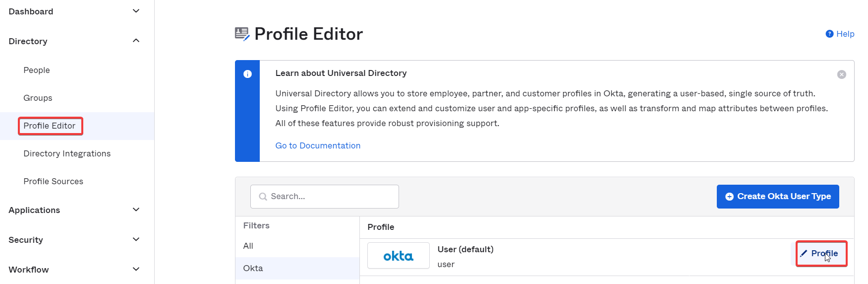Collapse the Directory section chevron
This screenshot has width=868, height=284.
click(136, 41)
